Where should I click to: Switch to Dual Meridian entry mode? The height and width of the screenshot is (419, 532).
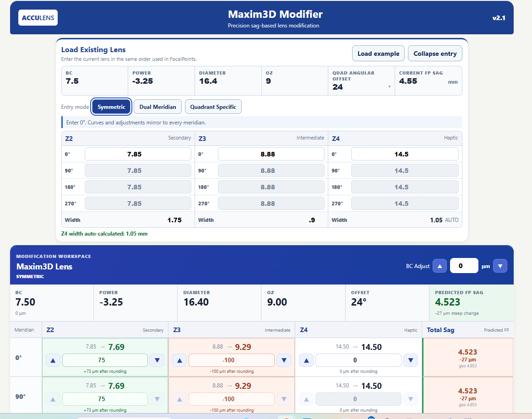pos(158,107)
